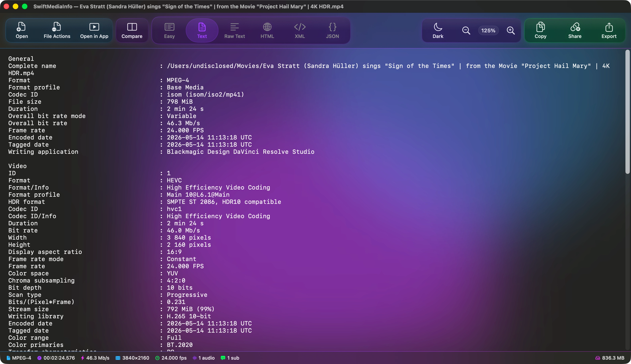This screenshot has height=364, width=631.
Task: Click the 'Base Media' format profile value
Action: coord(185,87)
